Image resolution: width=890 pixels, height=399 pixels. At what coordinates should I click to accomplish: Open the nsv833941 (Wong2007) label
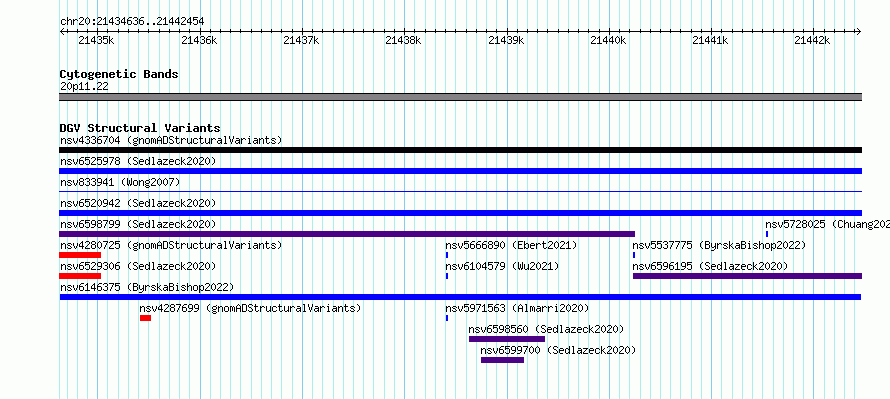[x=120, y=182]
